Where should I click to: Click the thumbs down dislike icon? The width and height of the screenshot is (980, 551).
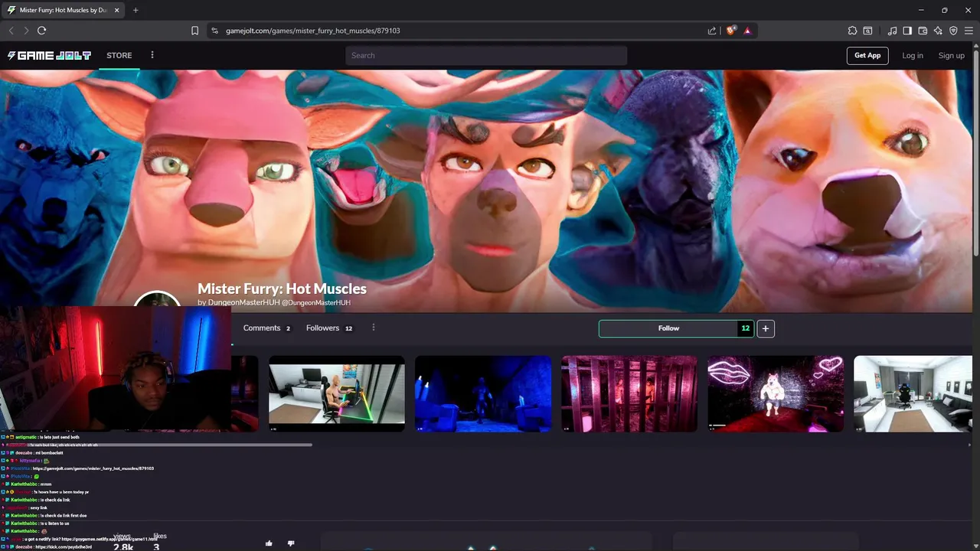click(x=291, y=543)
